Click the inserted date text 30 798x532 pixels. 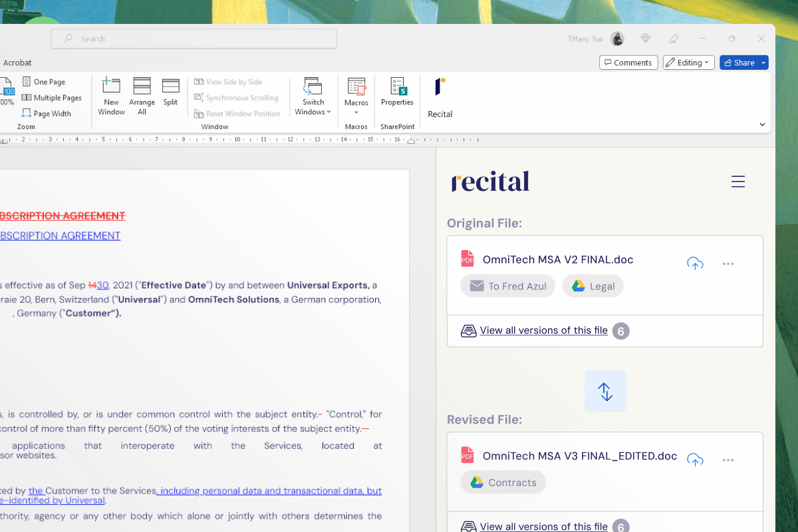pos(103,285)
